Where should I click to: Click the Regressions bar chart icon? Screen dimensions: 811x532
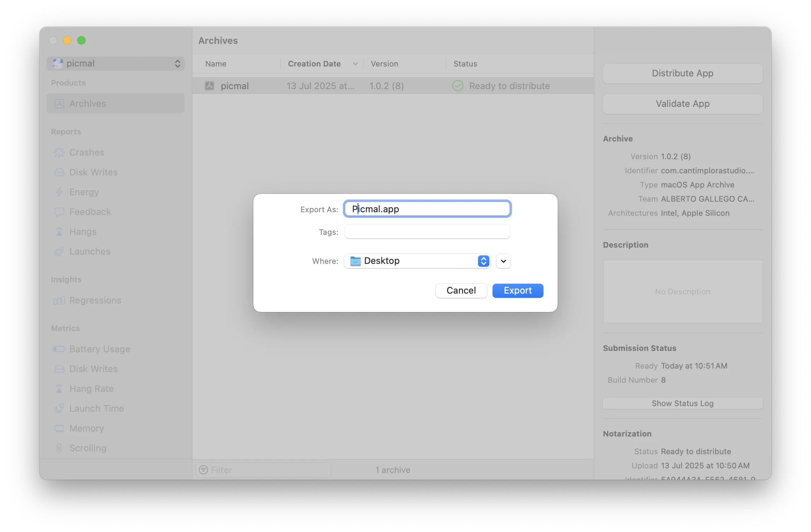pos(59,300)
